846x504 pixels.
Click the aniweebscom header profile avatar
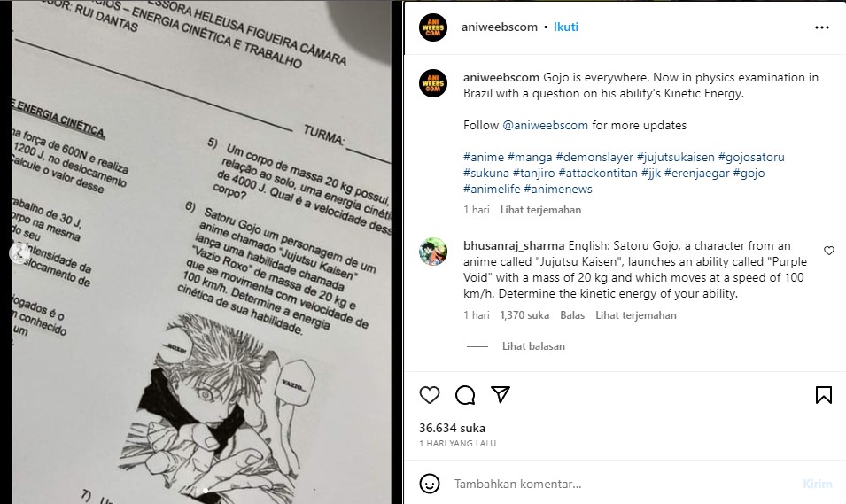(432, 27)
